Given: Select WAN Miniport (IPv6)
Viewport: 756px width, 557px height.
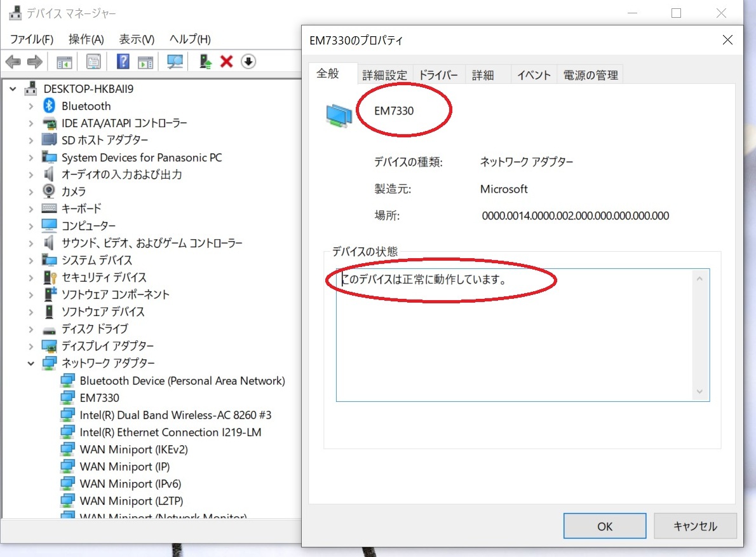Looking at the screenshot, I should [x=130, y=484].
